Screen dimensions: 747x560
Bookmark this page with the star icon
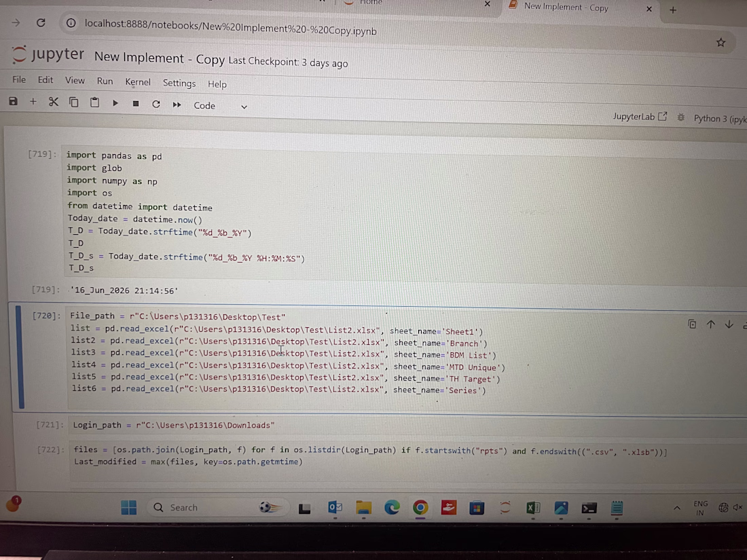721,42
